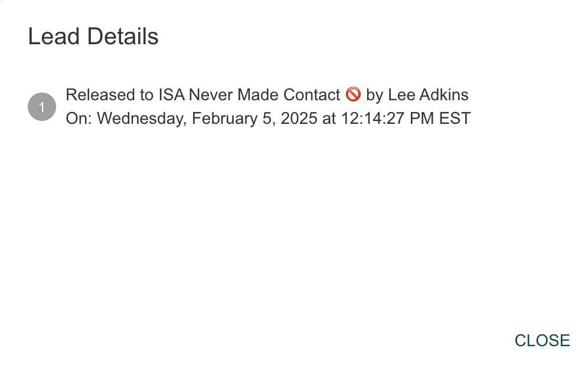Screen dimensions: 588x368
Task: Select the gray number 1 step badge
Action: click(42, 107)
